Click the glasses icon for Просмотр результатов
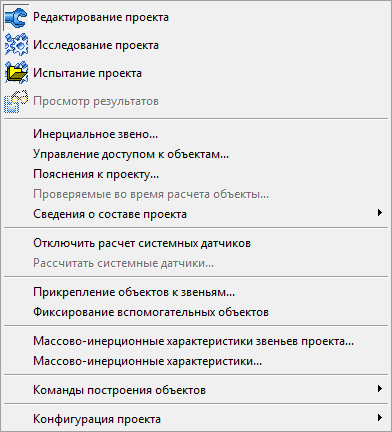 point(16,101)
